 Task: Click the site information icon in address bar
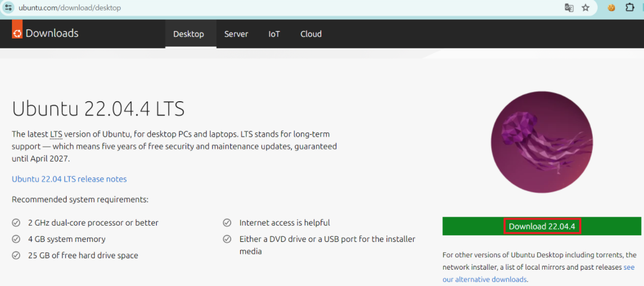8,8
